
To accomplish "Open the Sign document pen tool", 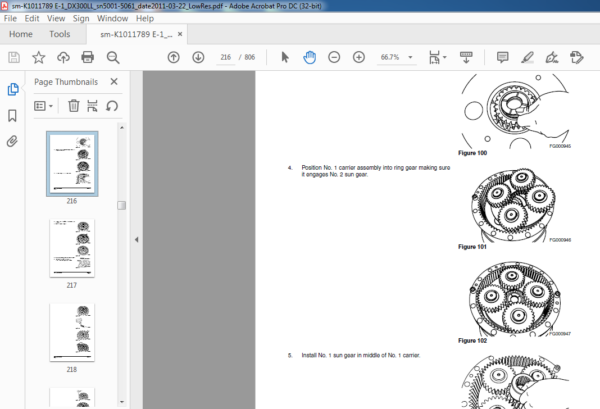I will point(552,57).
